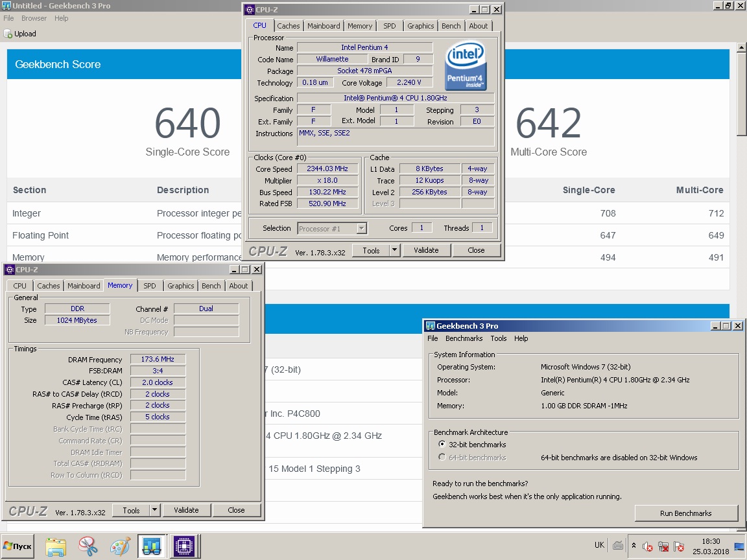Open the Graphics tab in the Memory window
747x560 pixels.
pyautogui.click(x=180, y=286)
